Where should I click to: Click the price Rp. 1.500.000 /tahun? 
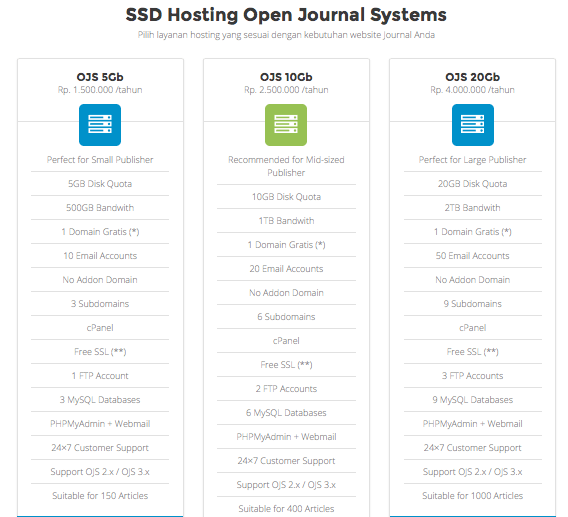[x=100, y=90]
